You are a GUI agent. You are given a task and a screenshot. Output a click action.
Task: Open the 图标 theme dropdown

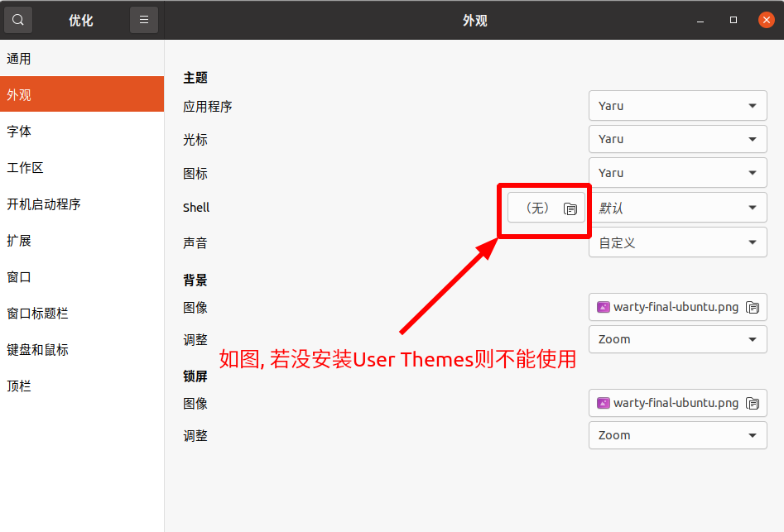coord(677,173)
